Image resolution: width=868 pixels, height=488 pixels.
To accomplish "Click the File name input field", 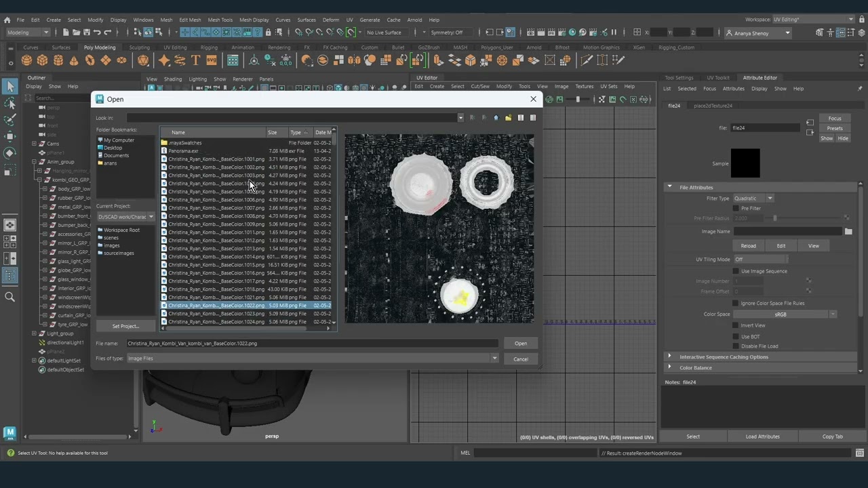I will click(313, 344).
